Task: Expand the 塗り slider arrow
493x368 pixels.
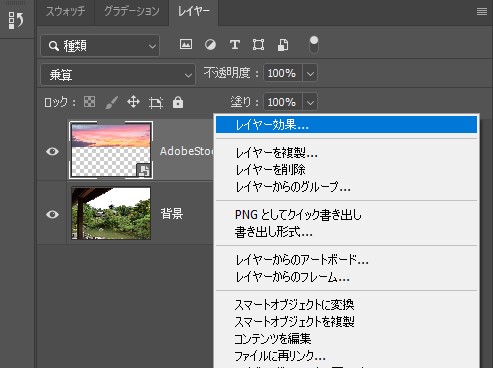Action: tap(310, 102)
